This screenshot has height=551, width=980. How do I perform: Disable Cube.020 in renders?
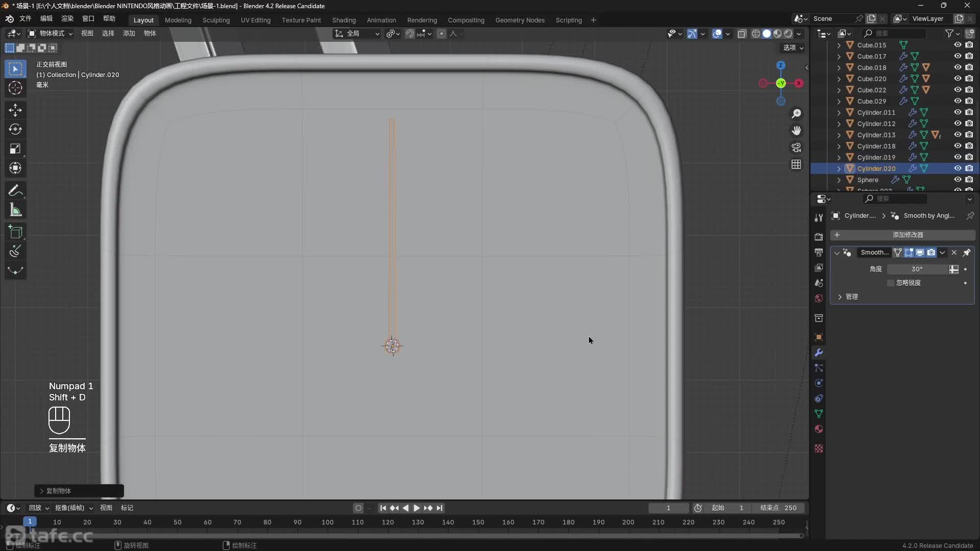click(969, 79)
